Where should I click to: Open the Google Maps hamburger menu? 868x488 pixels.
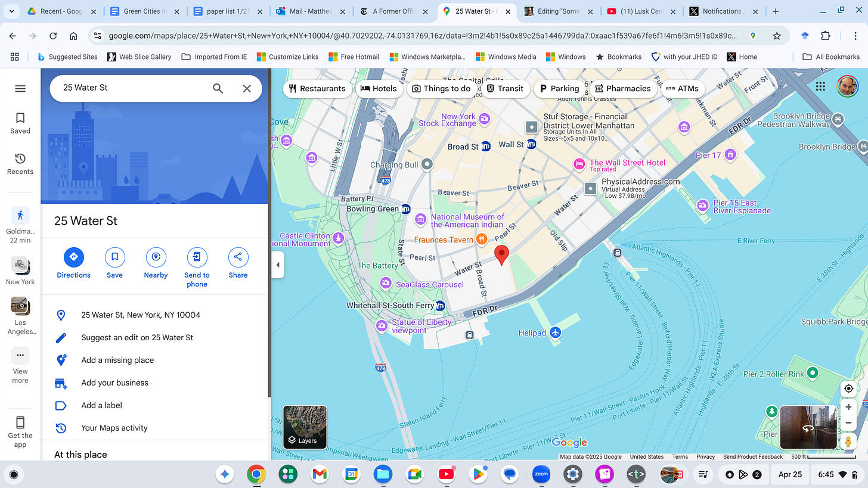[20, 88]
